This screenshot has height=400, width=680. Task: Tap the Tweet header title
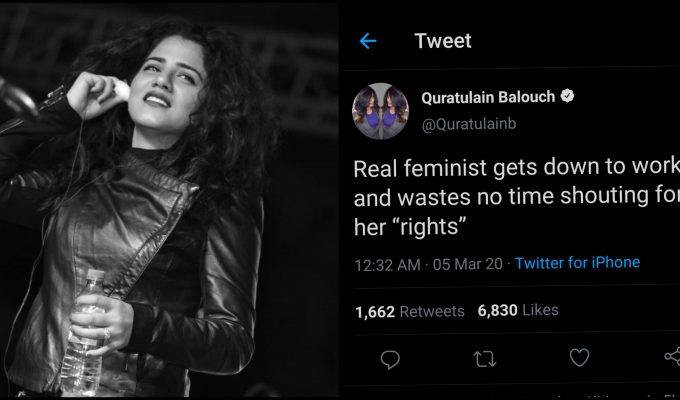tap(442, 41)
